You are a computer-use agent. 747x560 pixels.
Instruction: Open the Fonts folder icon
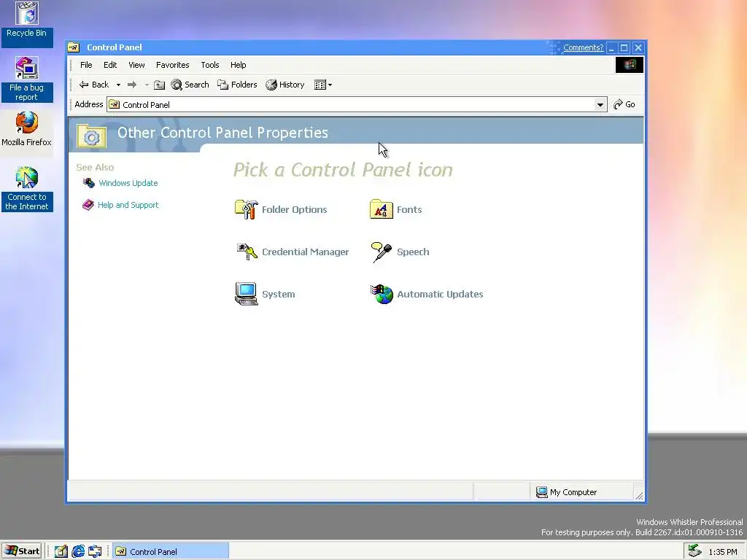pyautogui.click(x=381, y=209)
